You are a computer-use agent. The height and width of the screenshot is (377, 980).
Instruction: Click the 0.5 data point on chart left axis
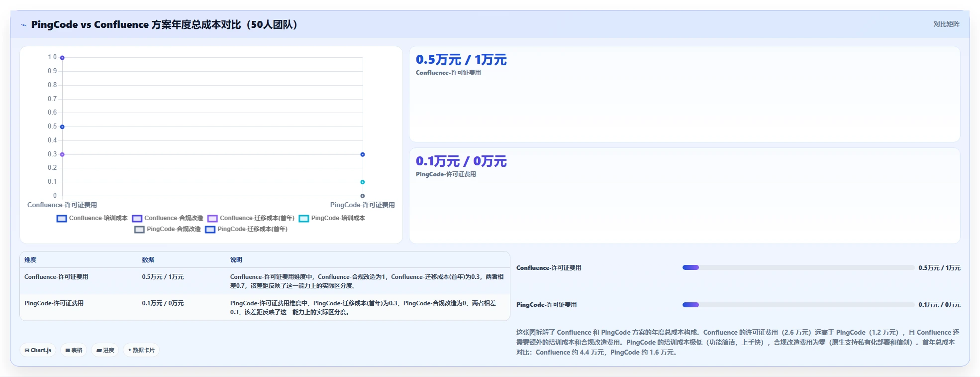pyautogui.click(x=62, y=127)
